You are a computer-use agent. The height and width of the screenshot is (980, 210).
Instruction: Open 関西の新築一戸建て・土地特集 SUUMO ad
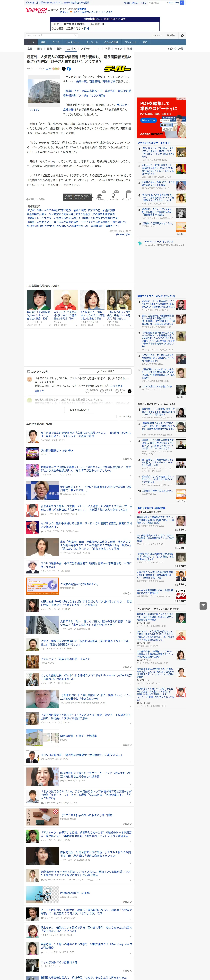tap(78, 736)
